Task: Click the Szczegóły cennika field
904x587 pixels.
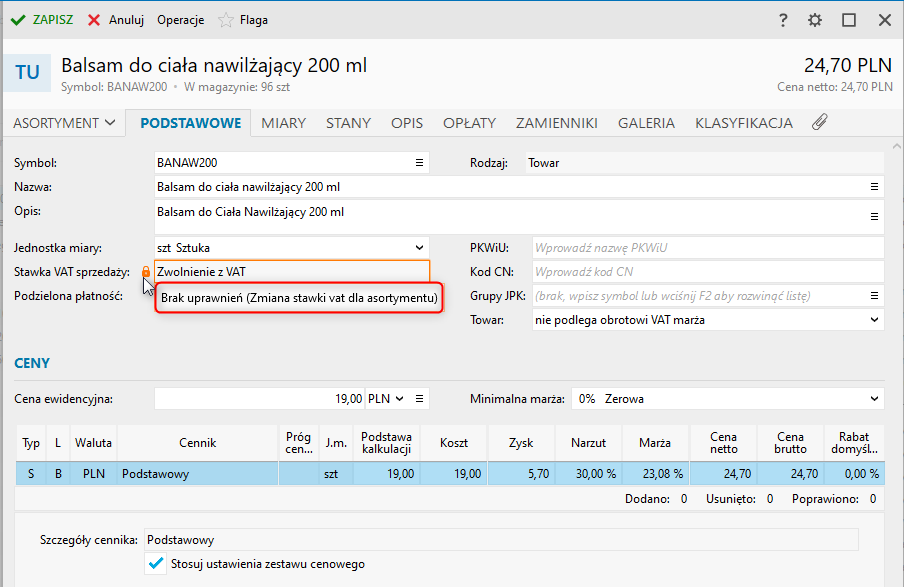Action: point(501,540)
